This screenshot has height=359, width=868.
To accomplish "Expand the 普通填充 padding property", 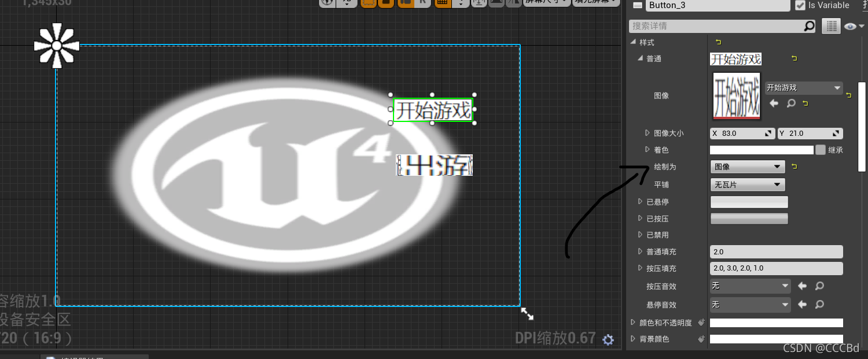I will click(640, 251).
